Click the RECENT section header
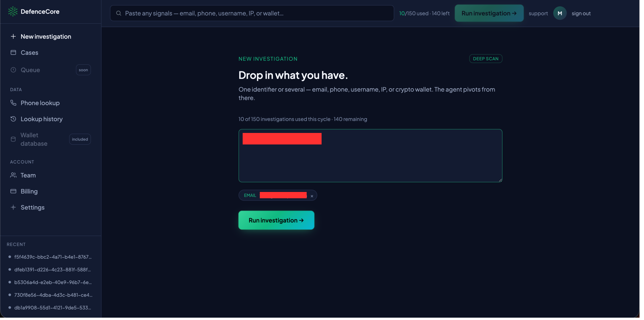The image size is (644, 320). 16,246
